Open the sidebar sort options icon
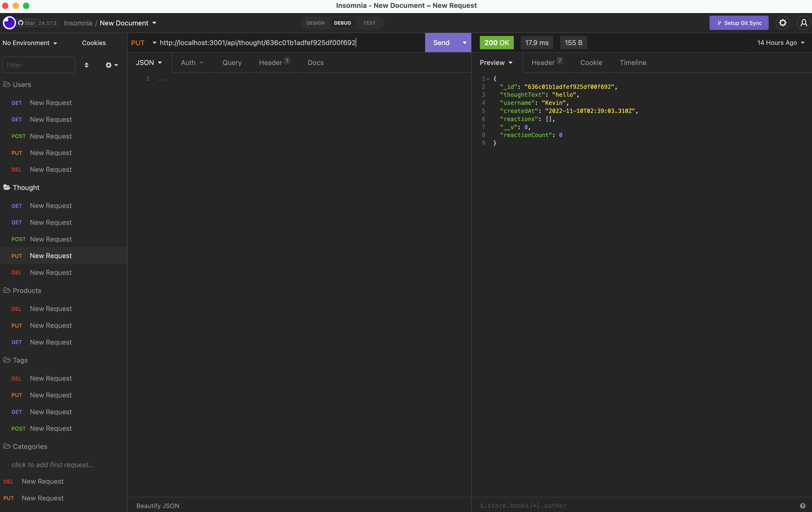 87,65
